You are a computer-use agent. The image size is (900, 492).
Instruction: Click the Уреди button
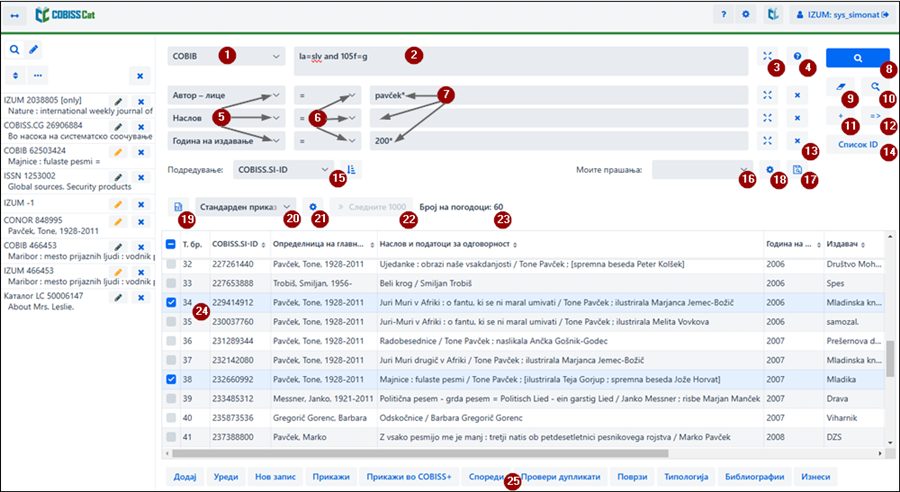226,476
